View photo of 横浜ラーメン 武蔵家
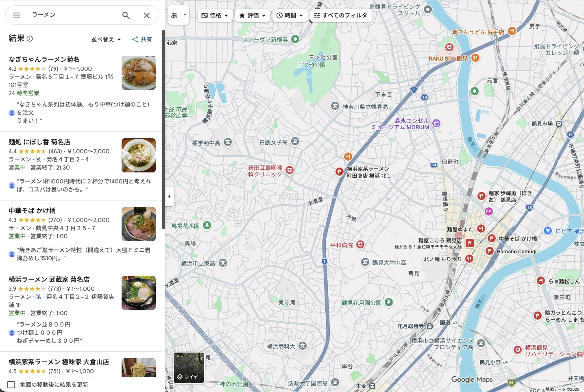 tap(139, 293)
